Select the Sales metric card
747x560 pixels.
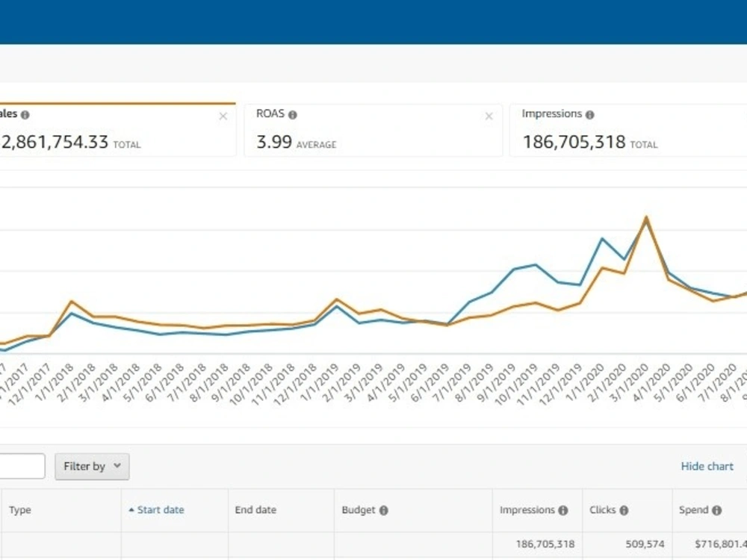[118, 129]
